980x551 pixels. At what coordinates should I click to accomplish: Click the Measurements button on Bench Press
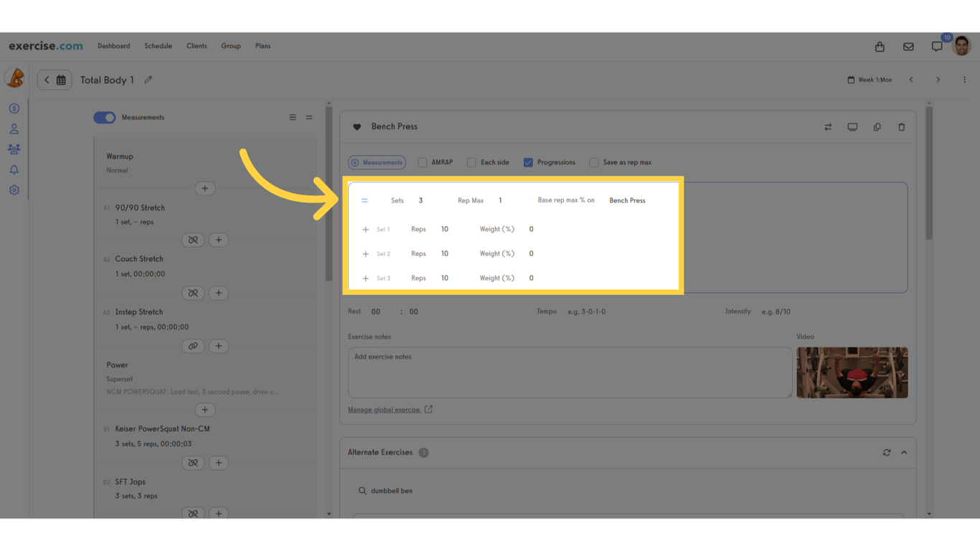point(377,162)
